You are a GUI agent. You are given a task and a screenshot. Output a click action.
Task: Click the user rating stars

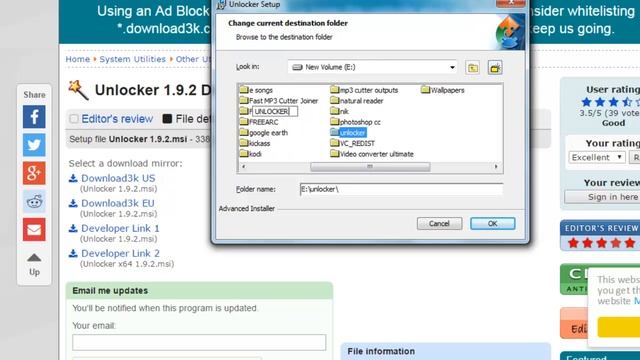(x=611, y=102)
